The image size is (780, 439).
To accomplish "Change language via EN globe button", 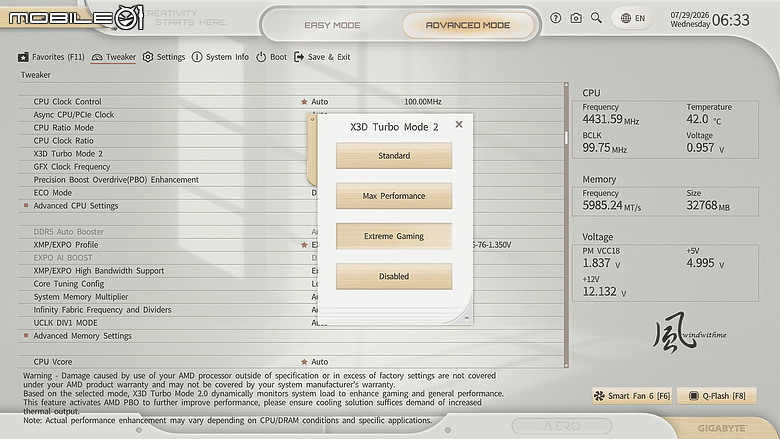I will pyautogui.click(x=633, y=18).
